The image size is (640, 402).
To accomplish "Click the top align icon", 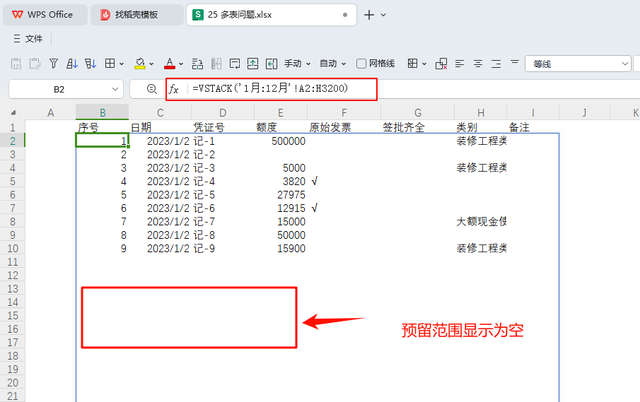I will [x=514, y=62].
